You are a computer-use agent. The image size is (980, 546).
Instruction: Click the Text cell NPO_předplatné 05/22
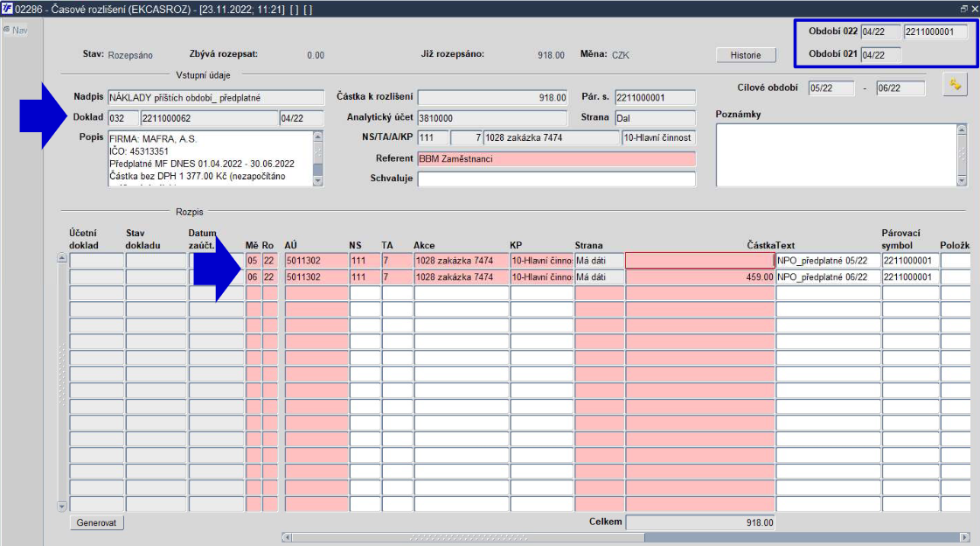tap(828, 261)
